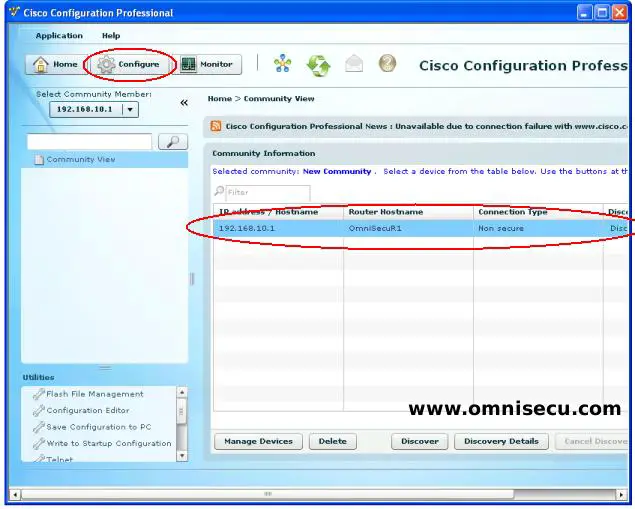Click the search magnifier button
Screen dimensions: 635x509
coord(173,142)
